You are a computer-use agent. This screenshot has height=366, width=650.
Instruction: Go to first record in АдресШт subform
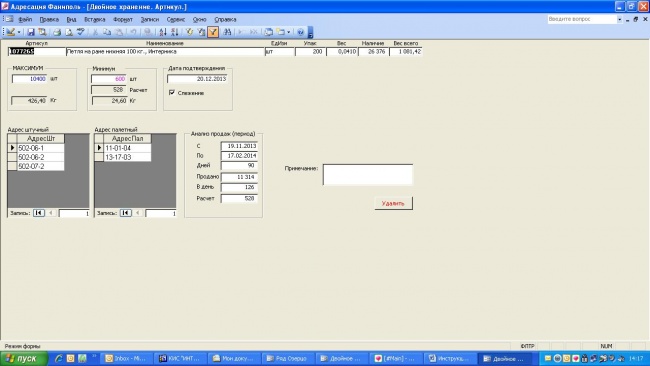39,213
